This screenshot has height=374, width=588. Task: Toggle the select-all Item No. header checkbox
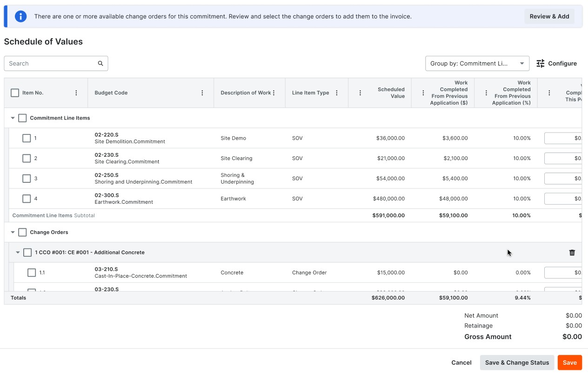coord(15,93)
